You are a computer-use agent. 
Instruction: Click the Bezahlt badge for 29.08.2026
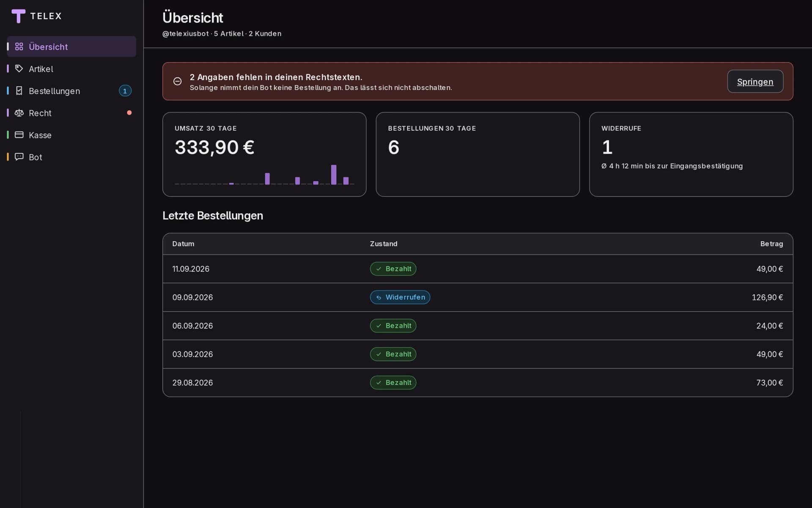[x=393, y=382]
